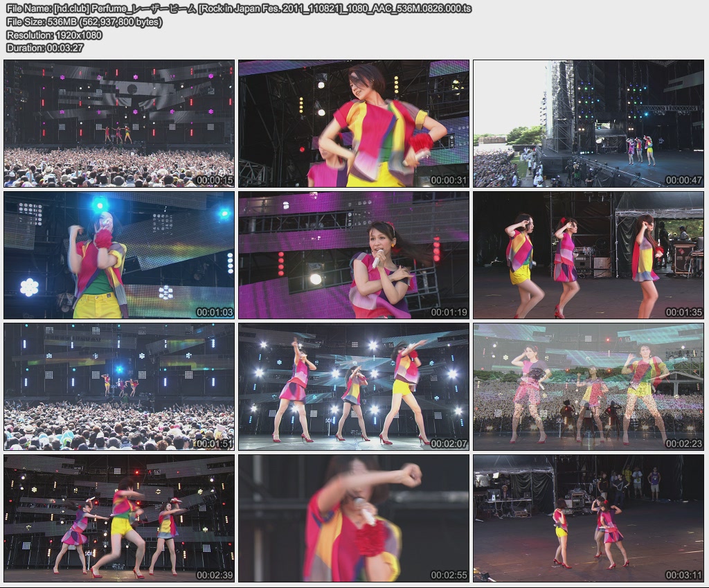View the blurred close-up at 00:02:55
Viewport: 709px width, 588px height.
click(x=354, y=518)
